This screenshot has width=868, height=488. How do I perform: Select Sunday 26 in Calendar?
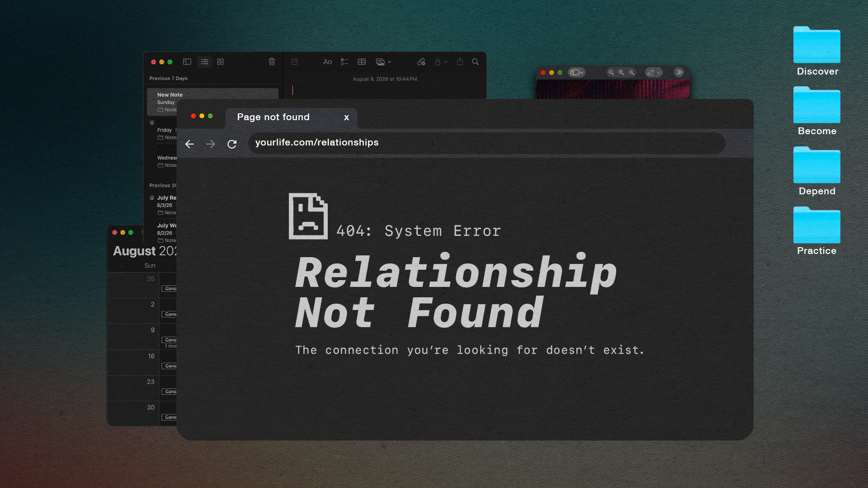(x=151, y=279)
